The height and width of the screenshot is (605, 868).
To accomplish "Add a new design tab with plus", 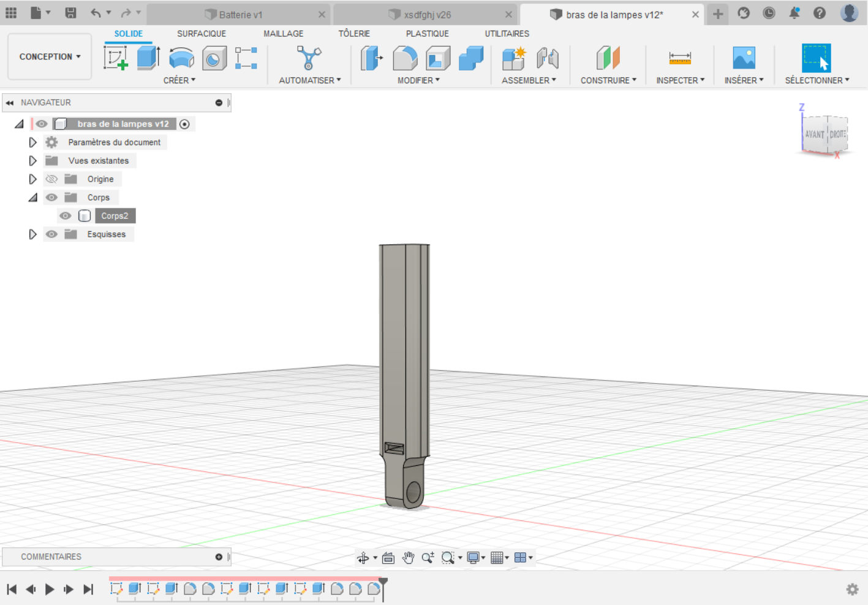I will (718, 13).
